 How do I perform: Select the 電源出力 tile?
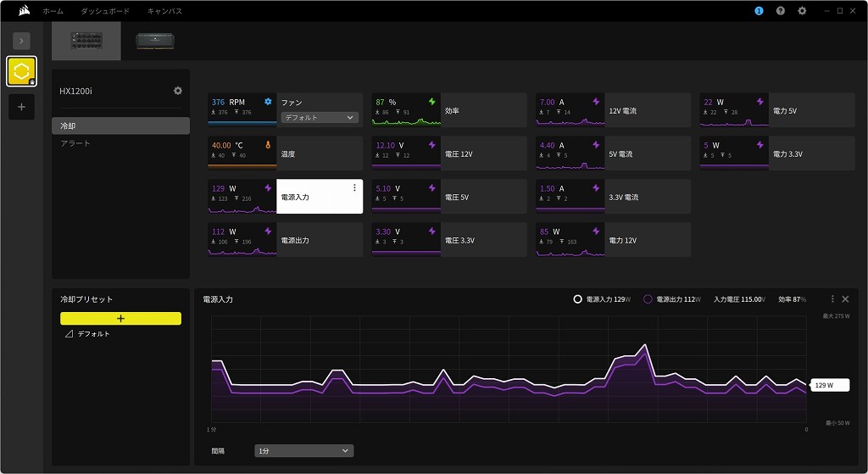(285, 240)
